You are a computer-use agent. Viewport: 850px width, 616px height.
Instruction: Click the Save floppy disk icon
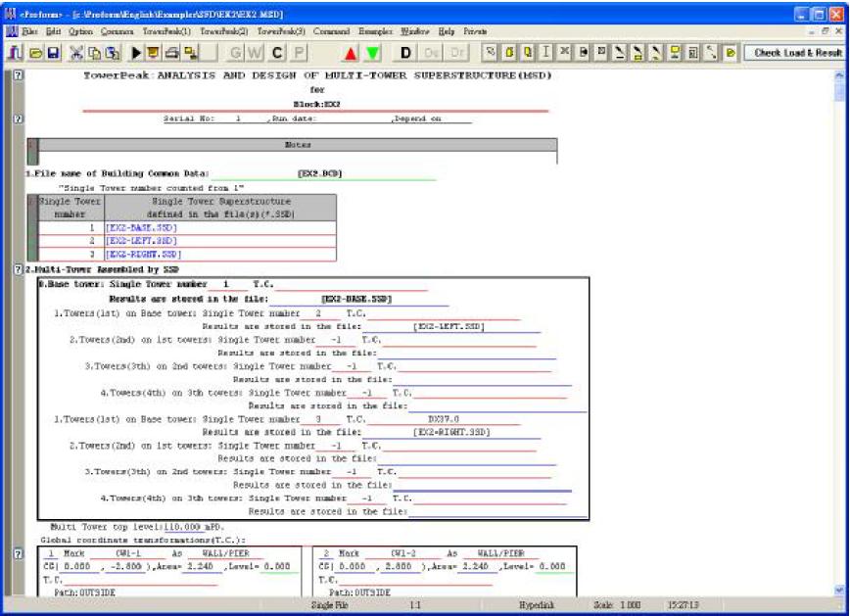[53, 53]
